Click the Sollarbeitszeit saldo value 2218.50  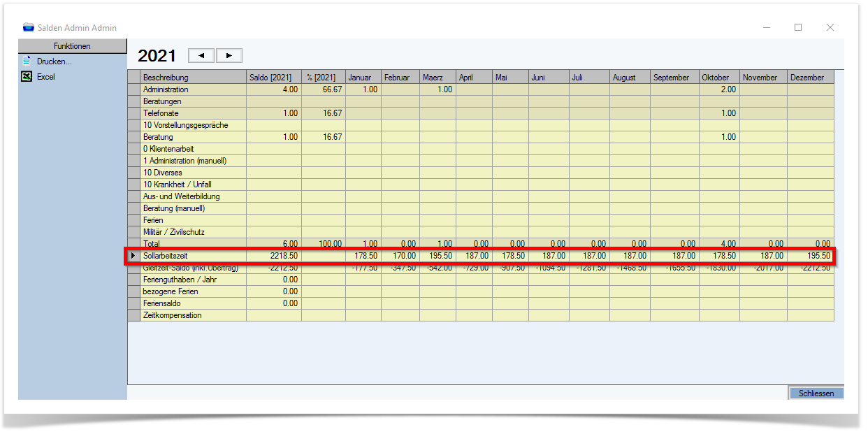pyautogui.click(x=284, y=256)
